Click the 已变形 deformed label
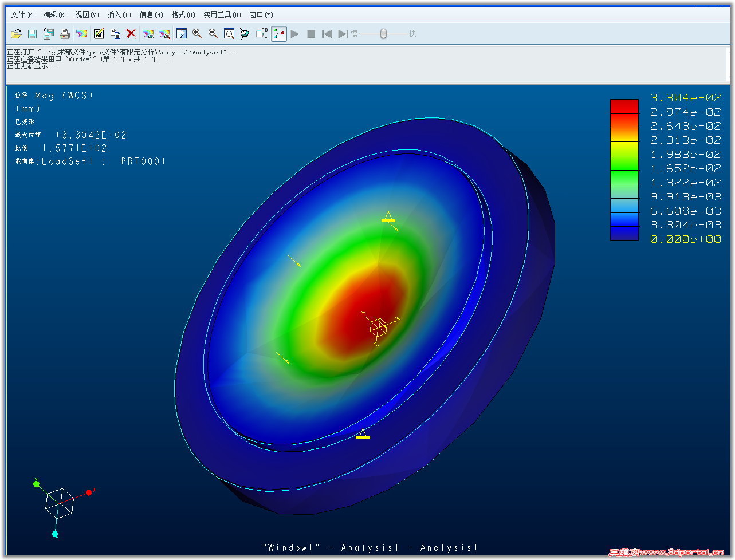Viewport: 735px width, 560px height. (x=25, y=122)
